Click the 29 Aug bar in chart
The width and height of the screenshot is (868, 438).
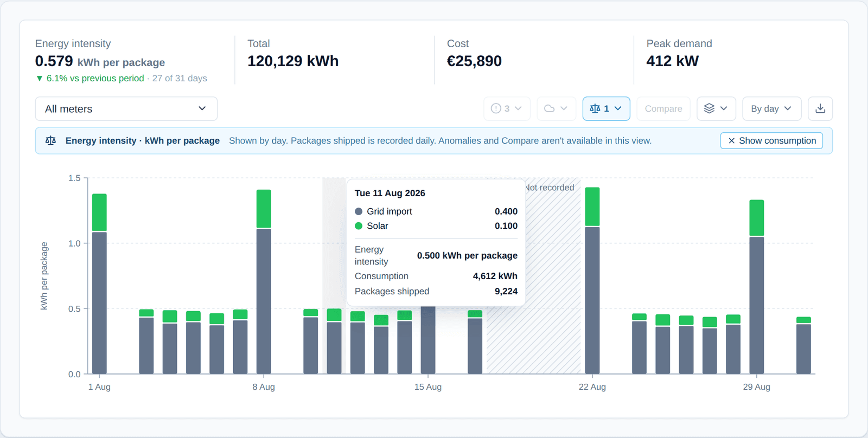757,287
